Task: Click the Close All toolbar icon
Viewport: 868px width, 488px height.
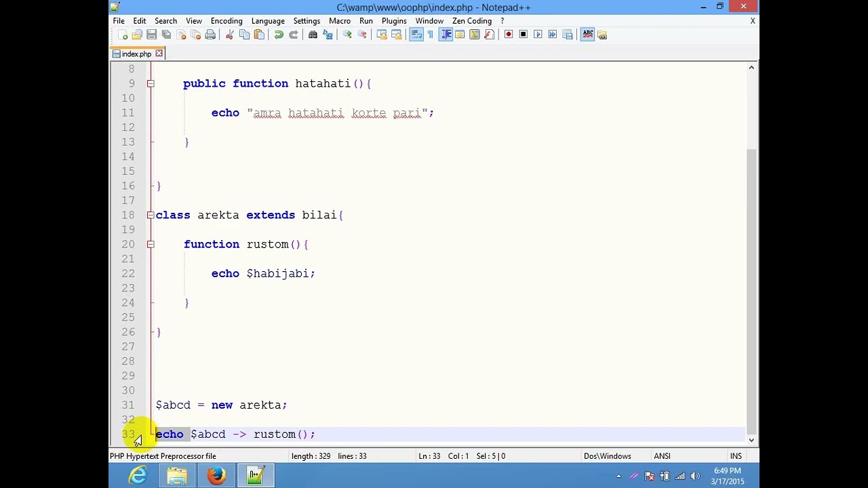Action: (195, 35)
